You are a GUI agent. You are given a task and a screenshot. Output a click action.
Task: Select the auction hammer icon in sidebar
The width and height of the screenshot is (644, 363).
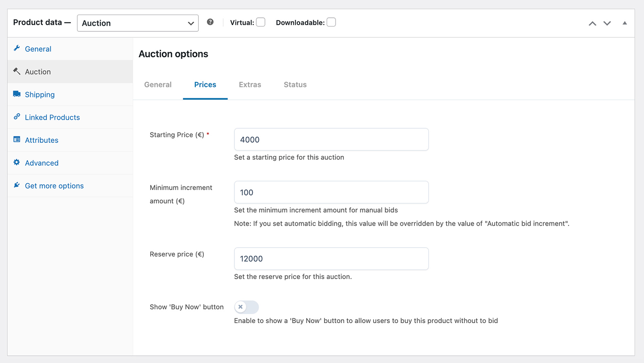17,71
